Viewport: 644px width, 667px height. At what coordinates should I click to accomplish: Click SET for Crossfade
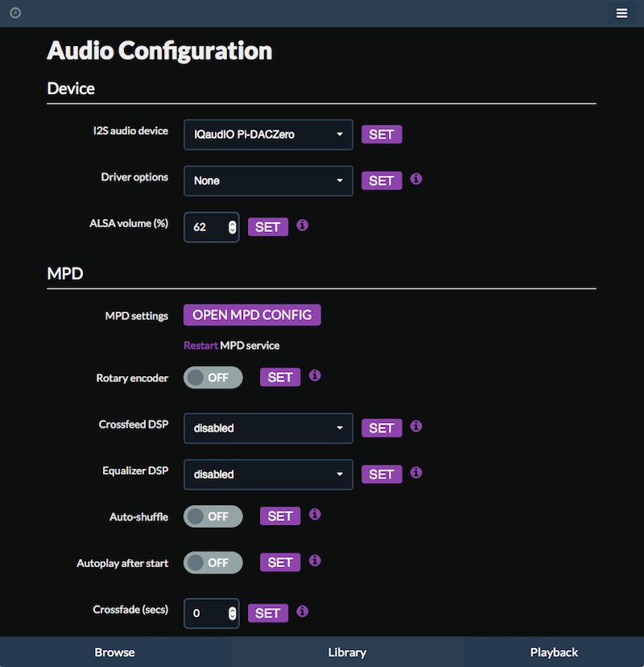pos(268,613)
